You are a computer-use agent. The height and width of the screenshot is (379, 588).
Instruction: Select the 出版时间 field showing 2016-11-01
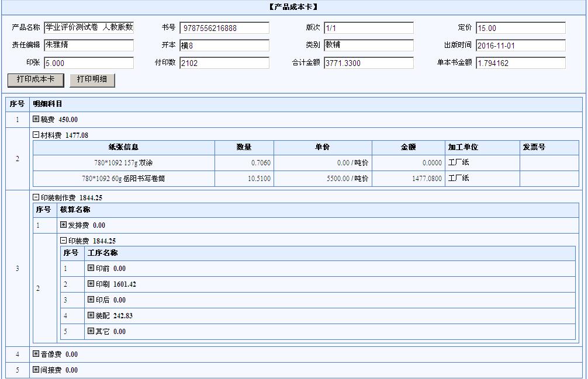point(522,44)
